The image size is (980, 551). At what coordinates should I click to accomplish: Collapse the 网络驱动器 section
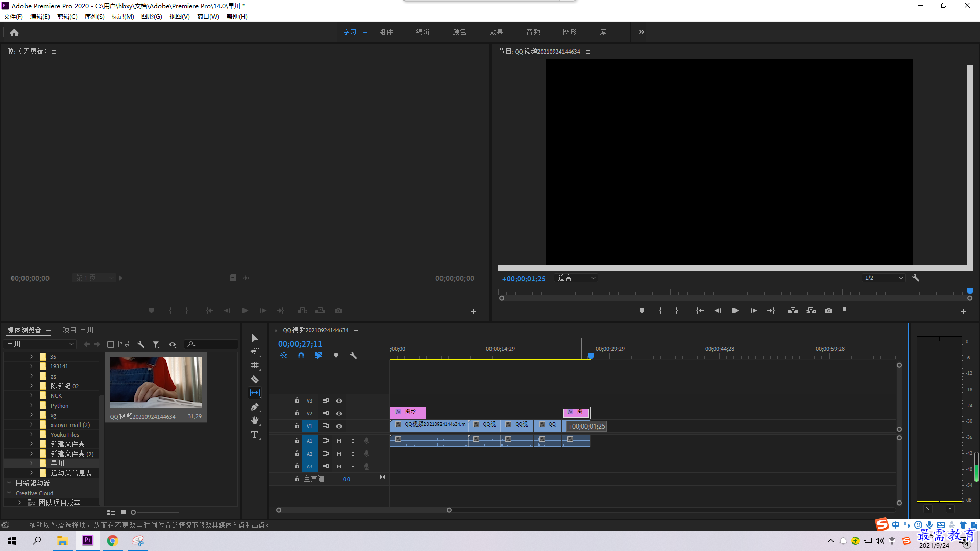tap(9, 483)
